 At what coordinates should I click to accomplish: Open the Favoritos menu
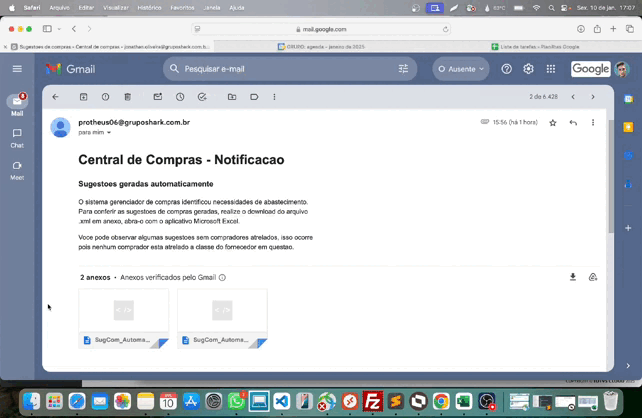point(182,8)
